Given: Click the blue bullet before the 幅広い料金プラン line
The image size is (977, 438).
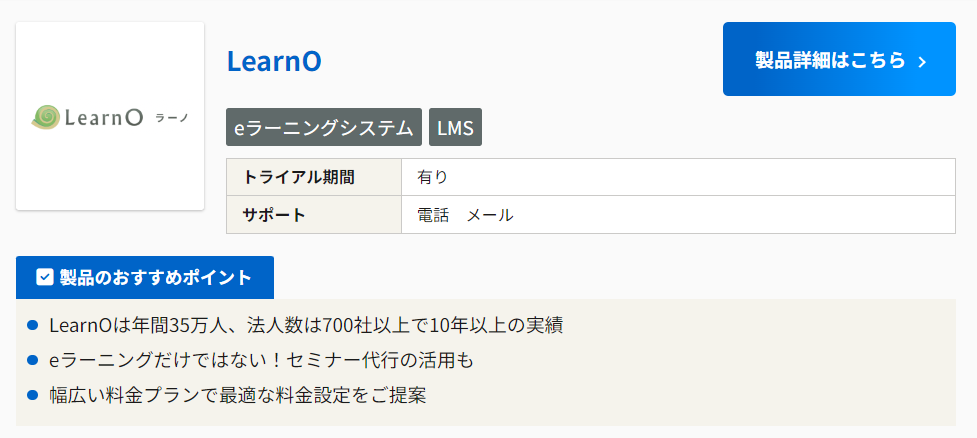Looking at the screenshot, I should coord(32,395).
